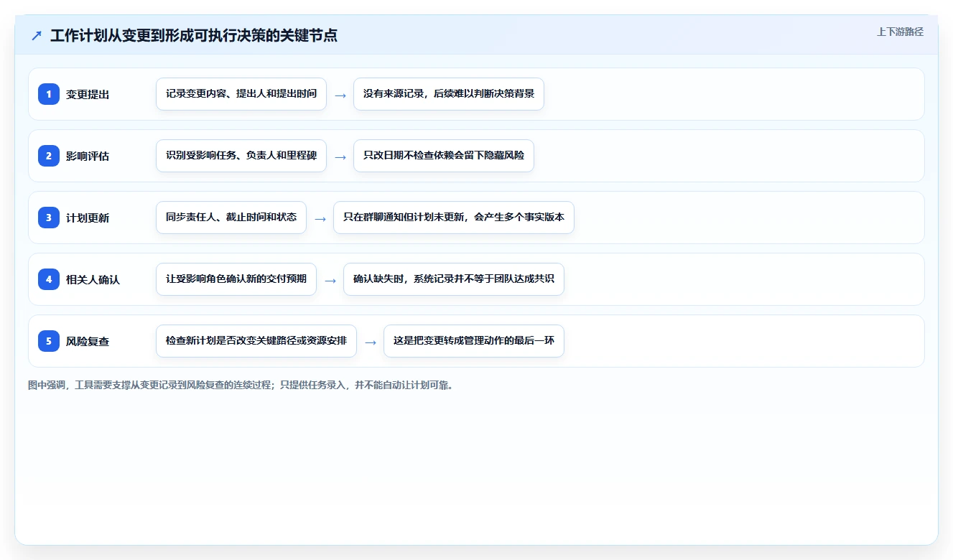Open the 记录变更内容、提出人和提出时间 box

click(x=241, y=94)
